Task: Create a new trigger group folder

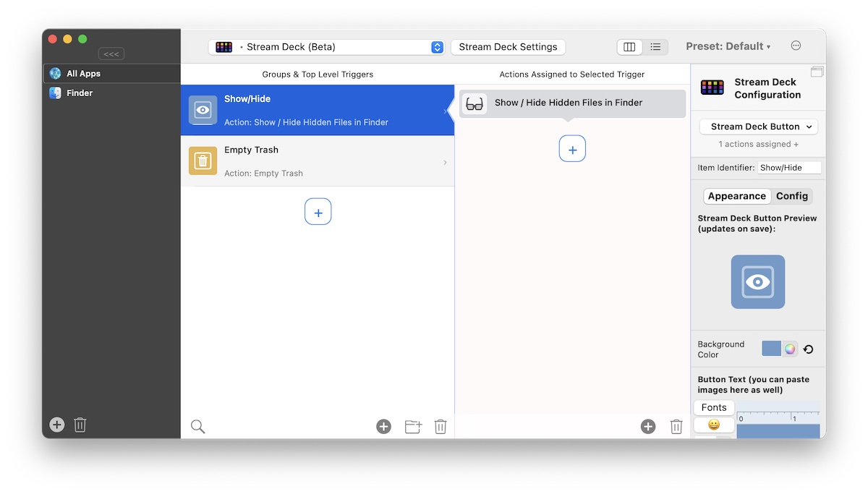Action: click(413, 427)
